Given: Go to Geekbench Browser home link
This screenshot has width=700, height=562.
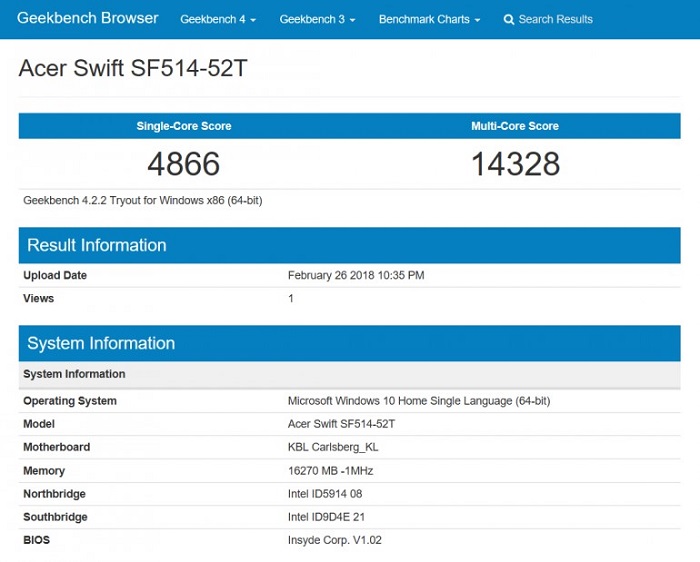Looking at the screenshot, I should (x=88, y=19).
